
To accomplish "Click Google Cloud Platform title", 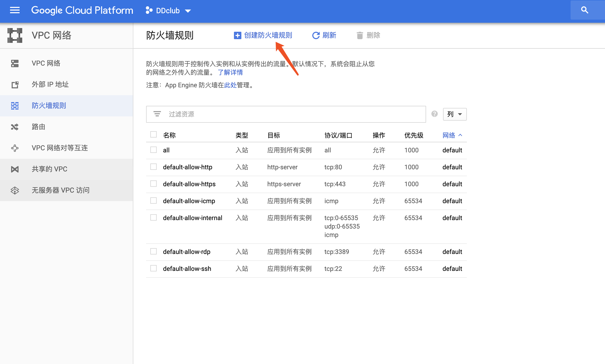I will point(82,10).
